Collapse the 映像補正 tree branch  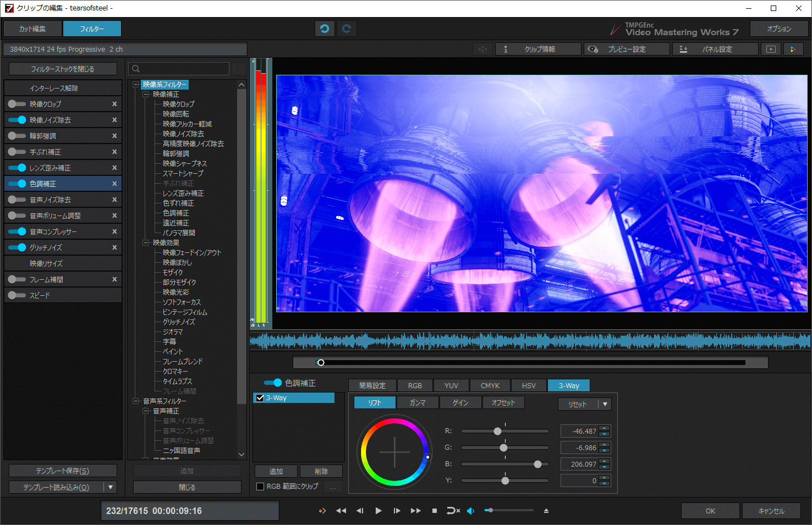(145, 93)
